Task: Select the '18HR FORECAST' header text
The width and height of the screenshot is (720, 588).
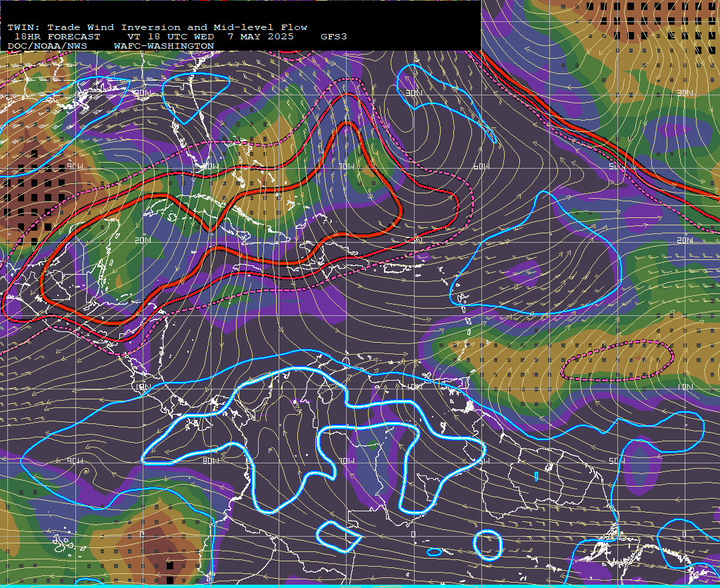Action: click(x=57, y=37)
